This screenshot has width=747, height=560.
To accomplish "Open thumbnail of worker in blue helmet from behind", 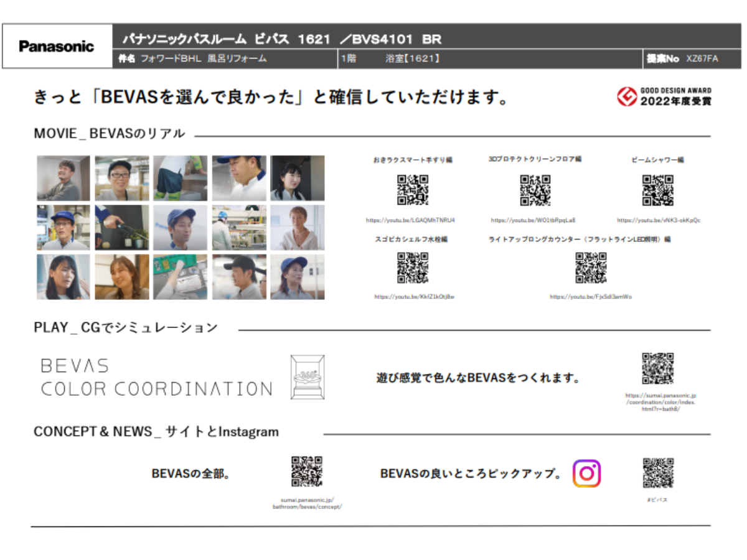I will (x=239, y=228).
